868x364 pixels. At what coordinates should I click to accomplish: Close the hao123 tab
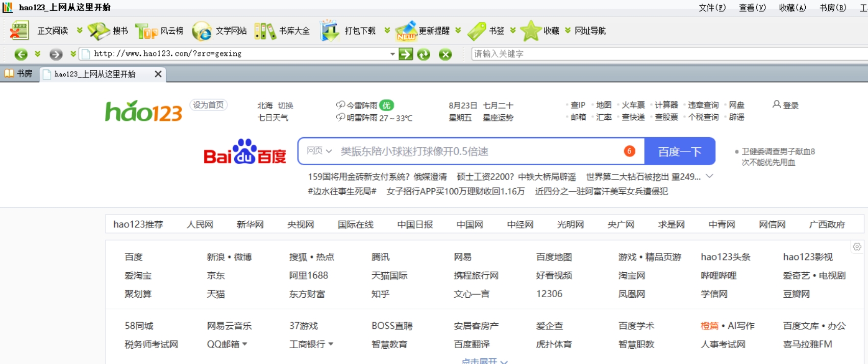pos(158,74)
